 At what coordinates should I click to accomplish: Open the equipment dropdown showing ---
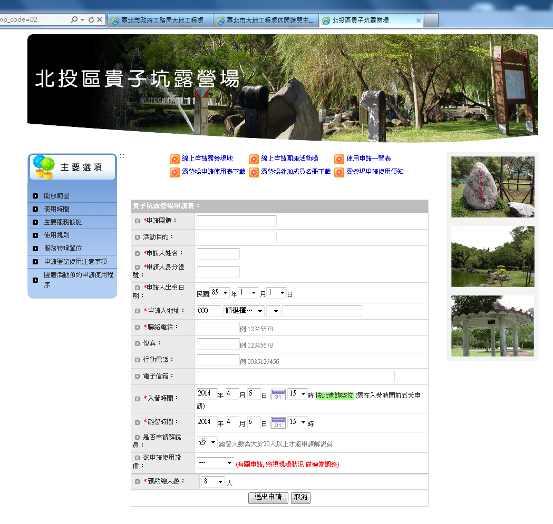(x=215, y=463)
